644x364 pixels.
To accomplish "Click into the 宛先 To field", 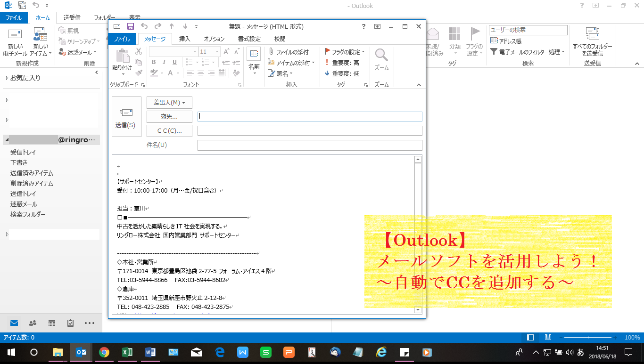I will (310, 116).
